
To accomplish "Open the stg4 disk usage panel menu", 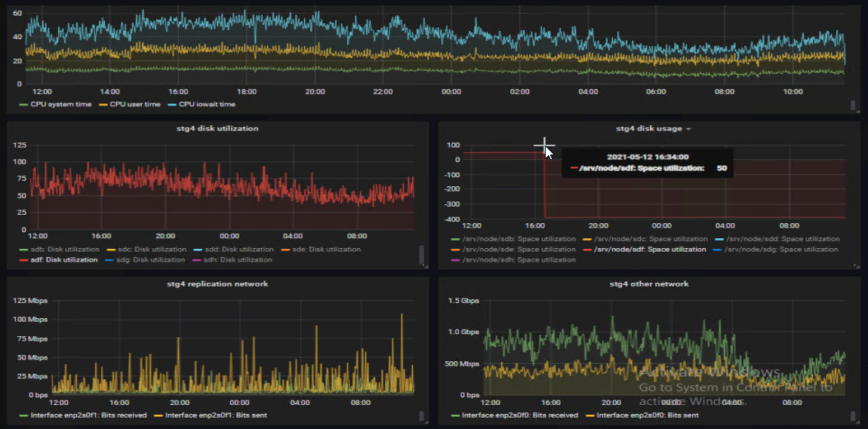I will click(649, 128).
